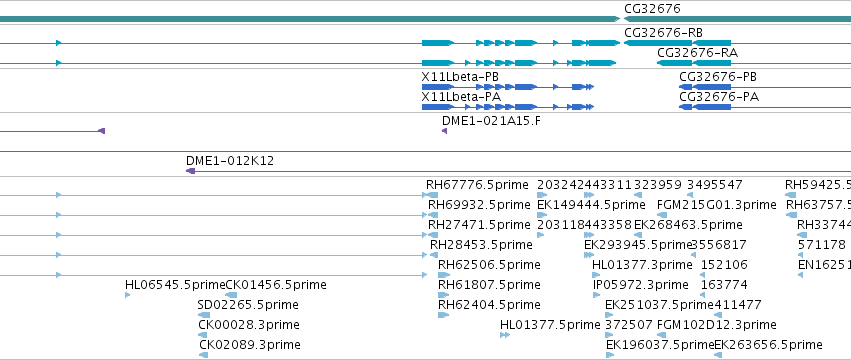Open the RH62404.5prime EST feature
Screen dimensions: 851x360
coord(443,315)
